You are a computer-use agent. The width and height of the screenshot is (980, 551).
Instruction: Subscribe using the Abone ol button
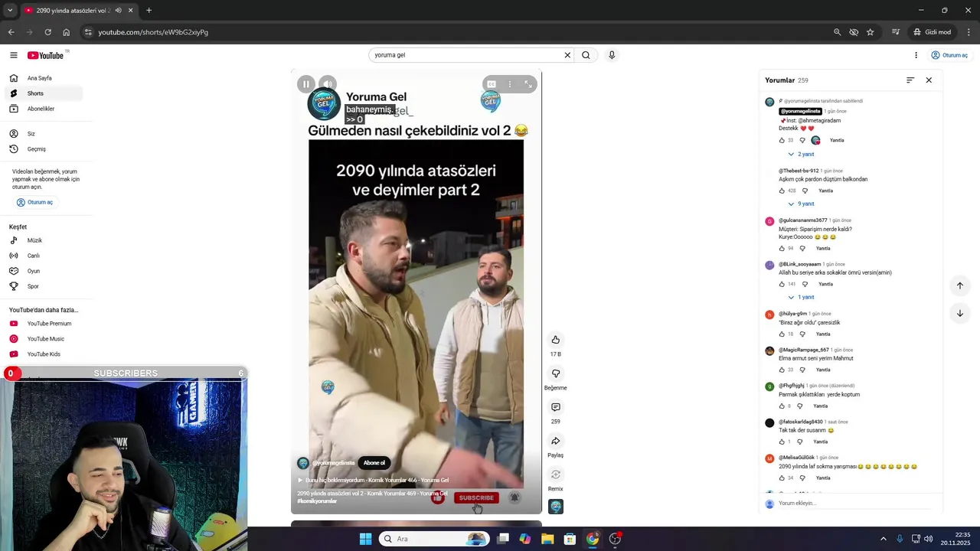[x=374, y=463]
